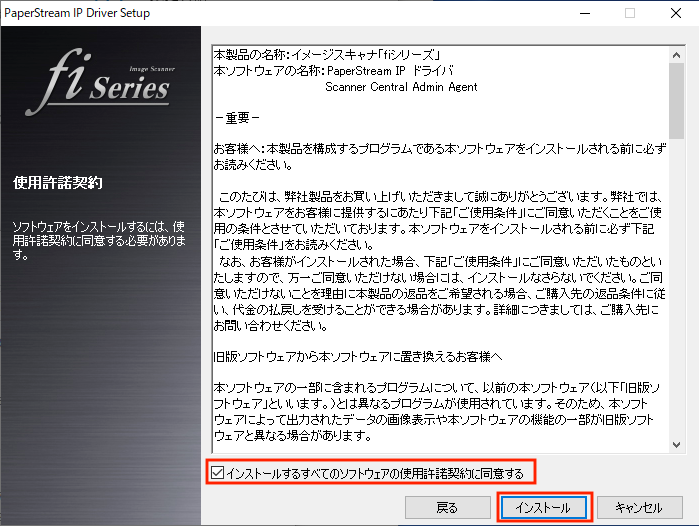Click the line starting 本製品の名称
699x526 pixels.
pos(327,55)
